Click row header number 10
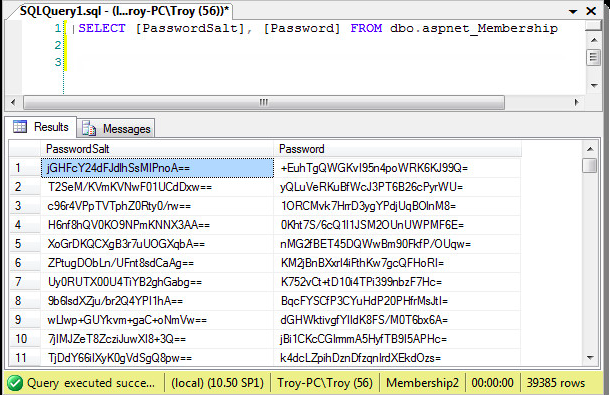The image size is (610, 395). tap(25, 339)
